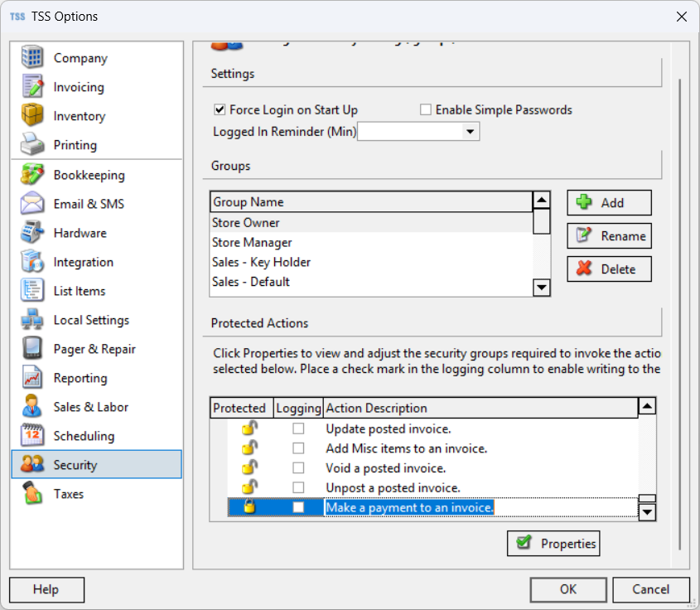Click the Printing printer icon

(32, 145)
